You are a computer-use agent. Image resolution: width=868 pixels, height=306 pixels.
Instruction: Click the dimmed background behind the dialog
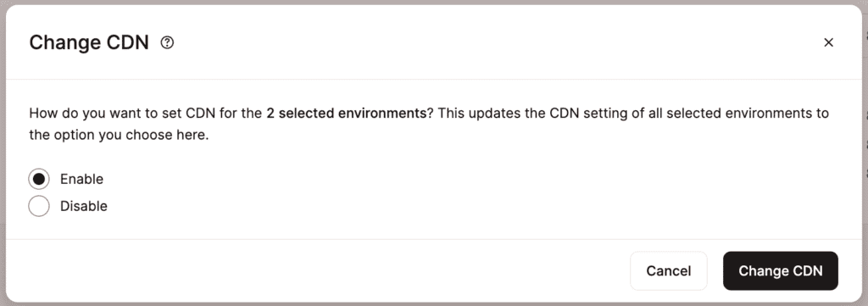(865, 166)
